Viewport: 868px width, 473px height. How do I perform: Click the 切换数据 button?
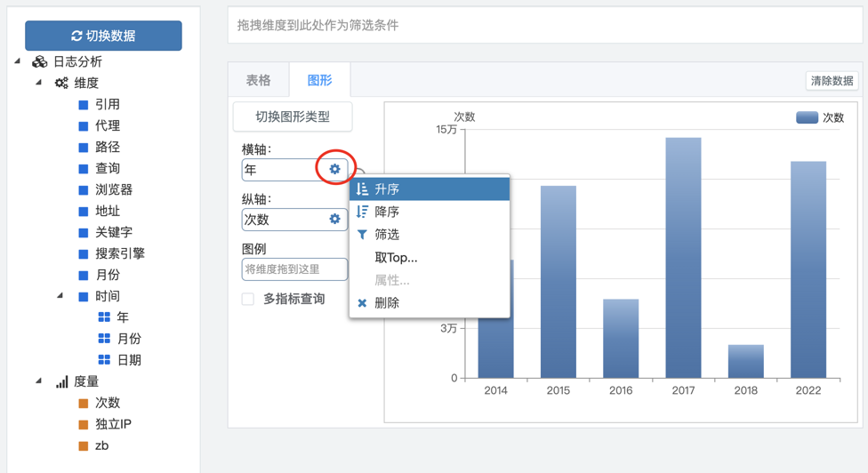tap(103, 36)
